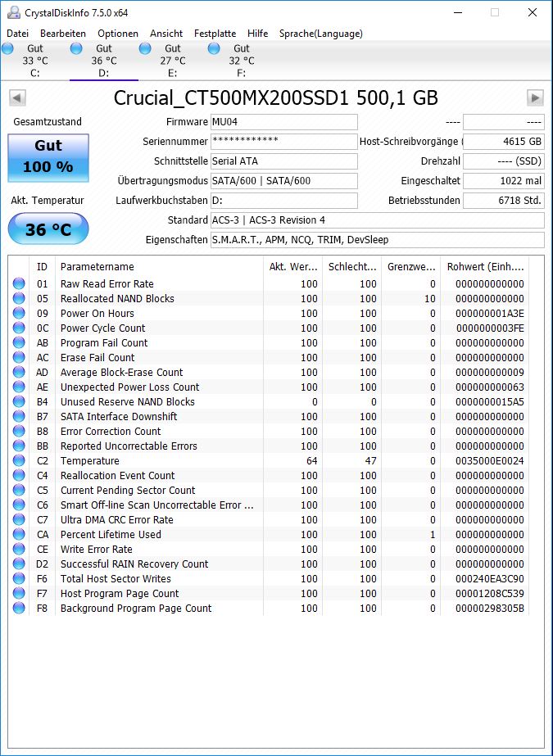Click the Standard field ACS-3 Revision 4
This screenshot has height=756, width=553.
coord(378,220)
